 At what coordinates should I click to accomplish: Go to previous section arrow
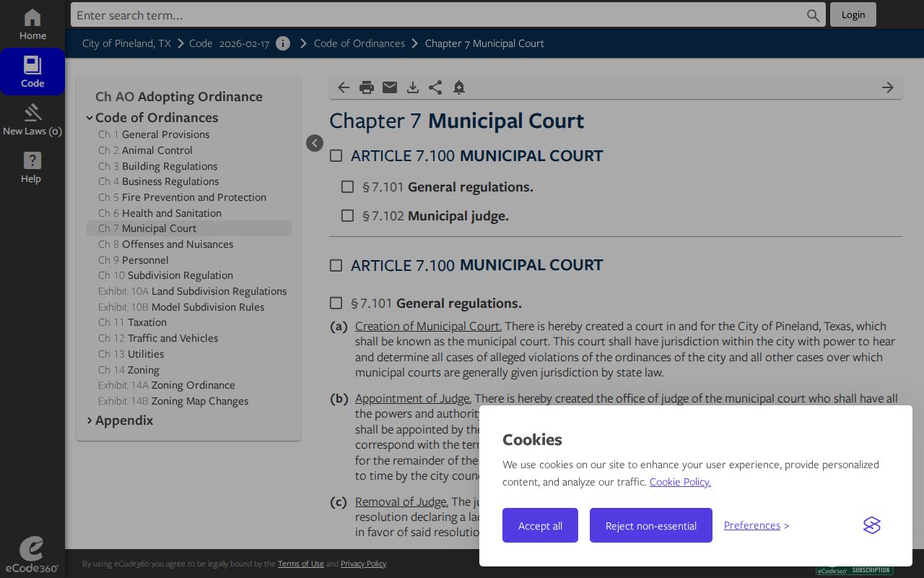[344, 87]
